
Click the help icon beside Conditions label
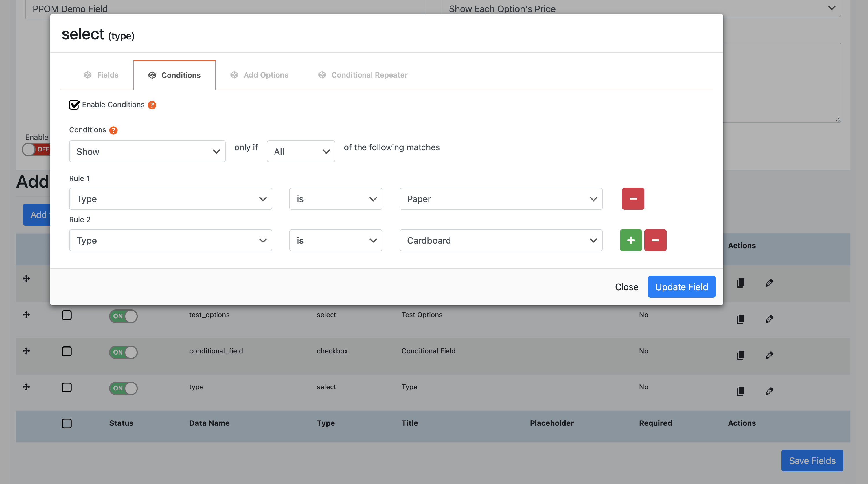(x=113, y=131)
